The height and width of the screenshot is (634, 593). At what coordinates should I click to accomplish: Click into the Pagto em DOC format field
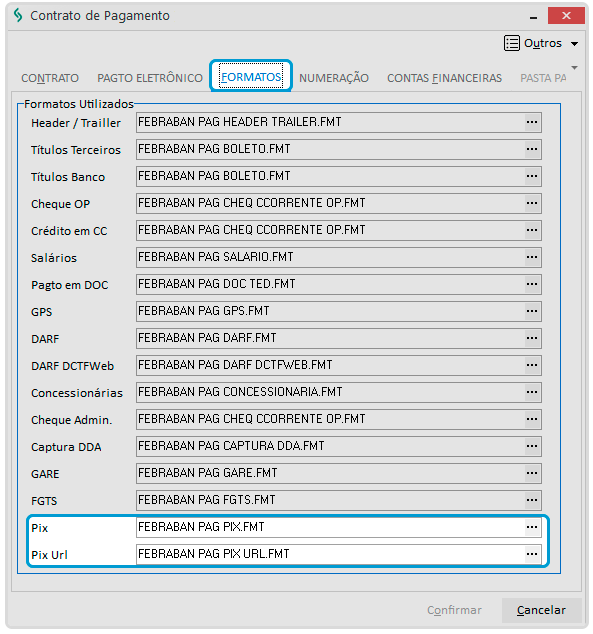(330, 284)
